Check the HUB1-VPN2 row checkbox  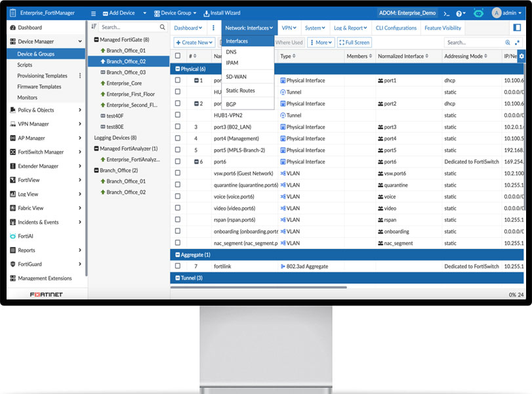tap(178, 115)
